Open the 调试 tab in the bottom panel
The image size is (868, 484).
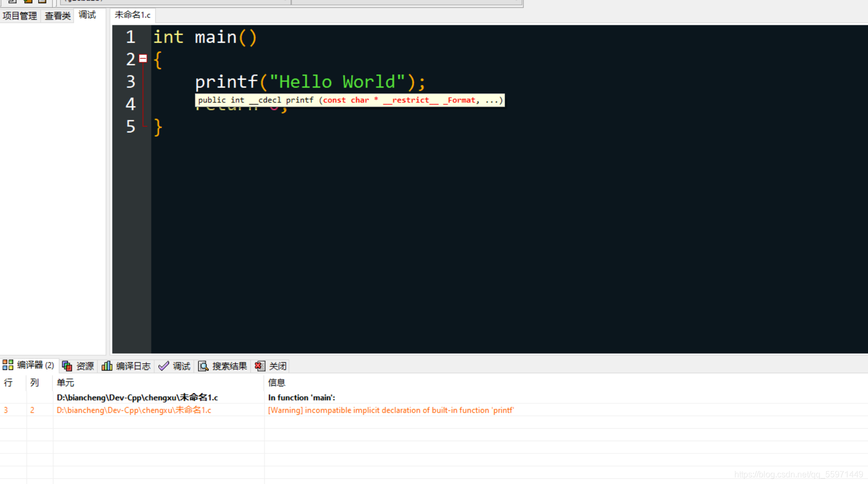coord(174,366)
